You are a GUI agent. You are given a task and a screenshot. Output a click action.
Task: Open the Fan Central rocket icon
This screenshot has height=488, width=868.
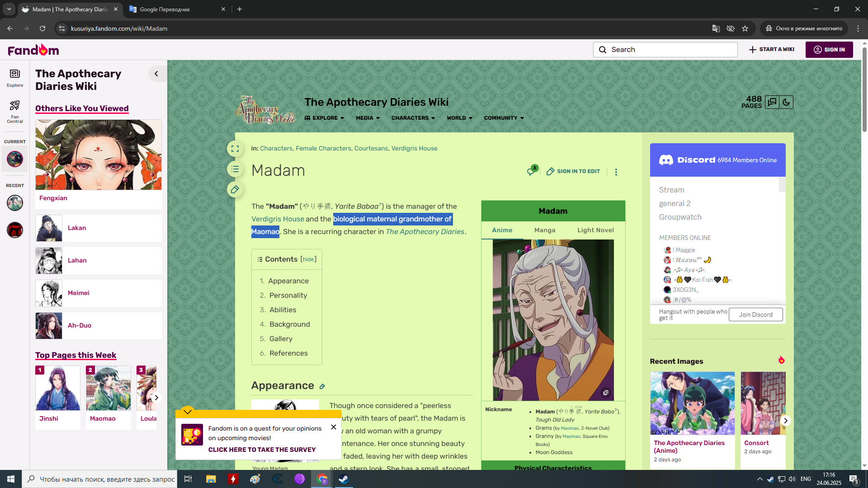click(x=15, y=112)
